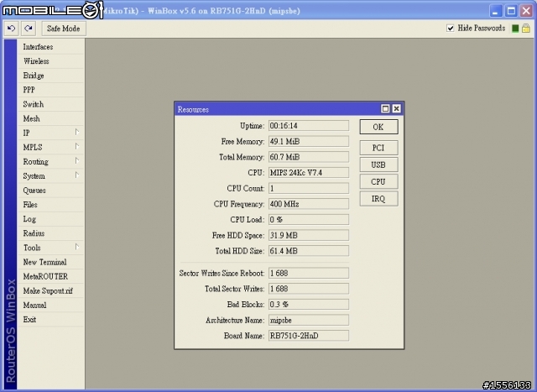Screen dimensions: 537x392
Task: Click the USB button
Action: (x=378, y=165)
